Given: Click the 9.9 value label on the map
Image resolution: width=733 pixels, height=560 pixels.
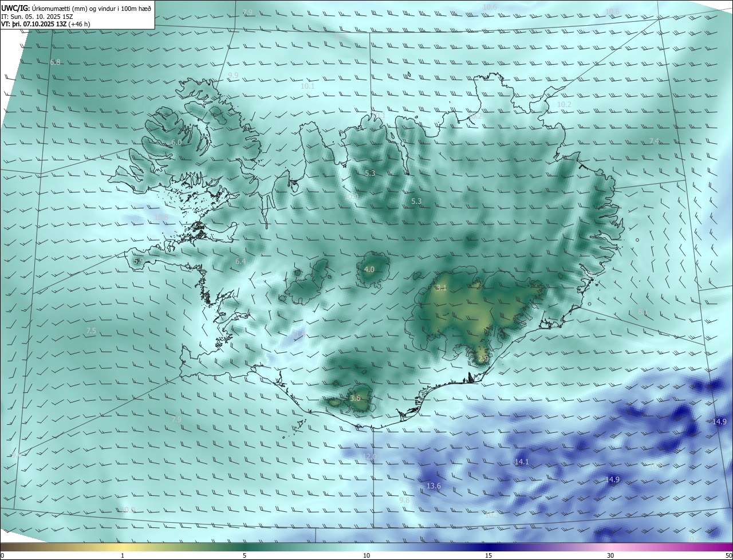Looking at the screenshot, I should 233,75.
